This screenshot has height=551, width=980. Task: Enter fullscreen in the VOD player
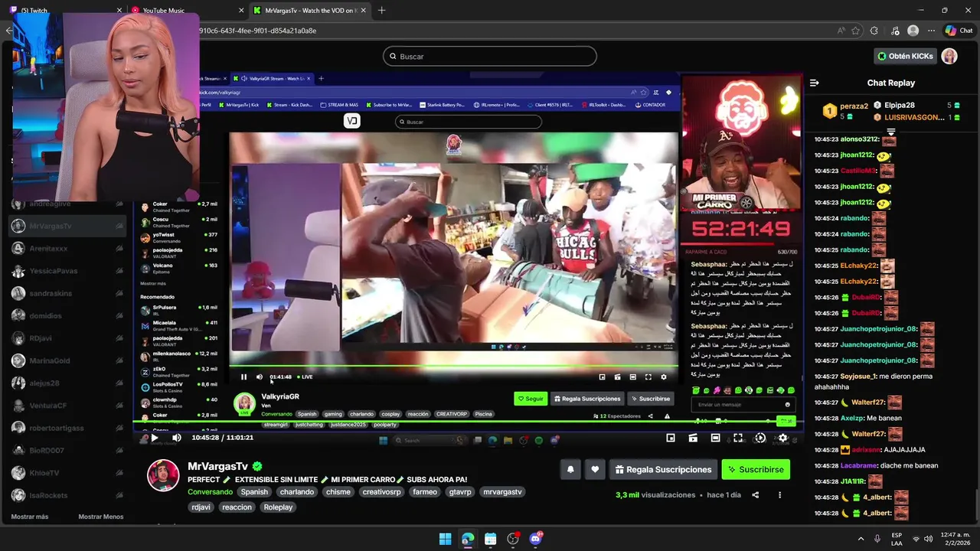738,438
